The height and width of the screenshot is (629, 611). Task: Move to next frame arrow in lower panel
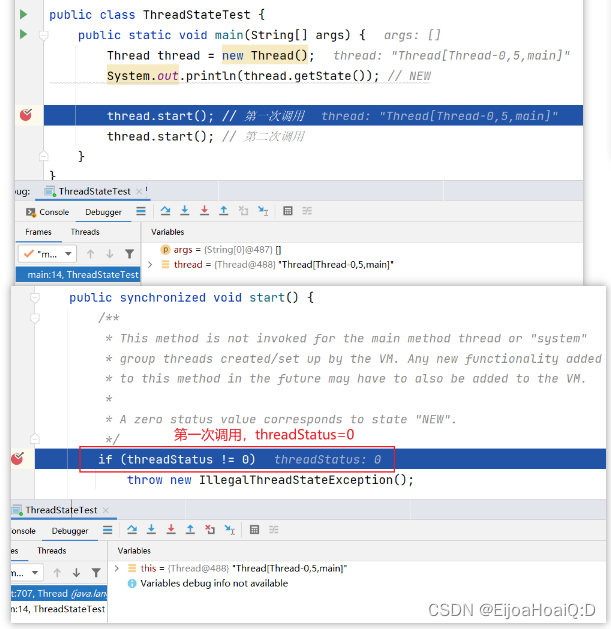(x=76, y=573)
